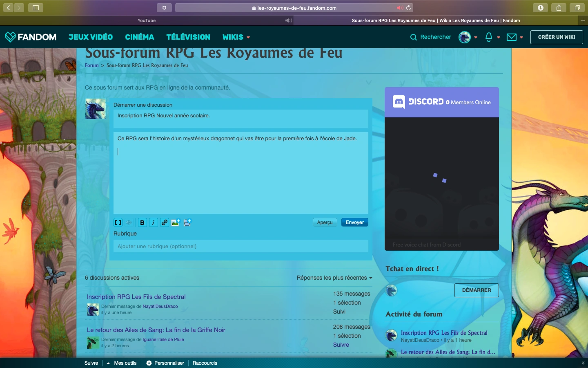Toggle bold formatting in the editor

tap(142, 222)
